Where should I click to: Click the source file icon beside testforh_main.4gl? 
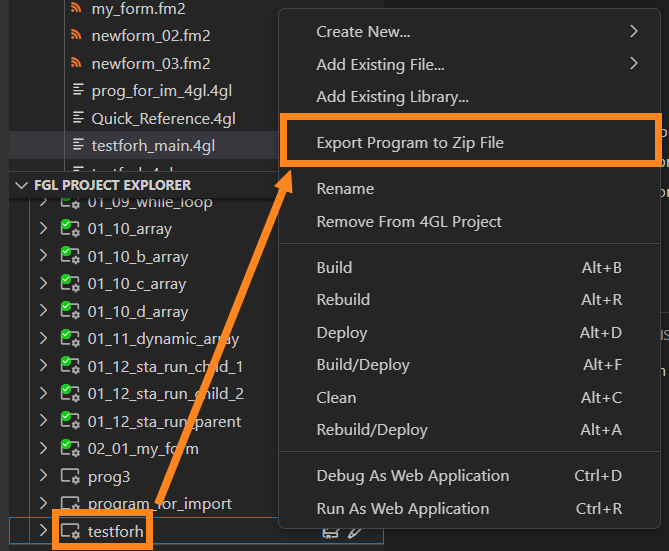coord(78,145)
